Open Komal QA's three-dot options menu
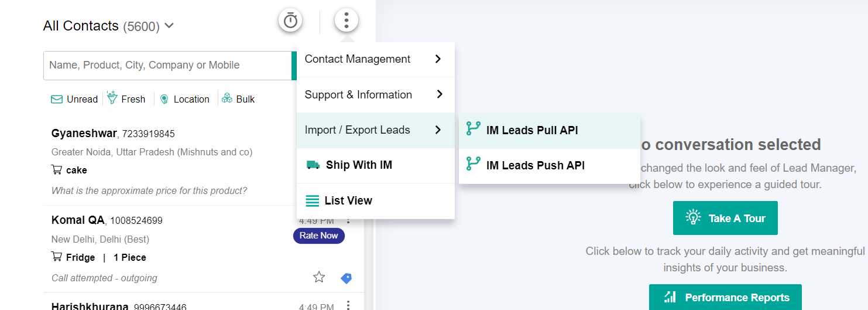Screen dimensions: 868x310 coord(348,220)
